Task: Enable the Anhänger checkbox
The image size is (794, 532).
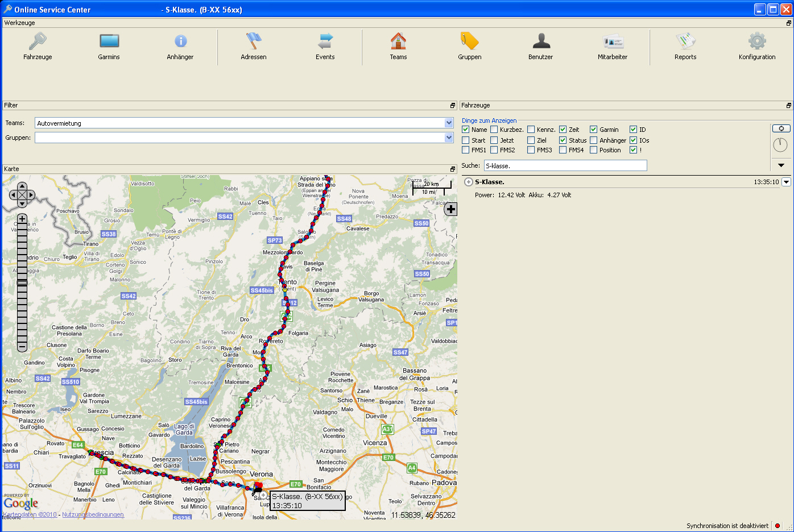Action: click(x=593, y=140)
